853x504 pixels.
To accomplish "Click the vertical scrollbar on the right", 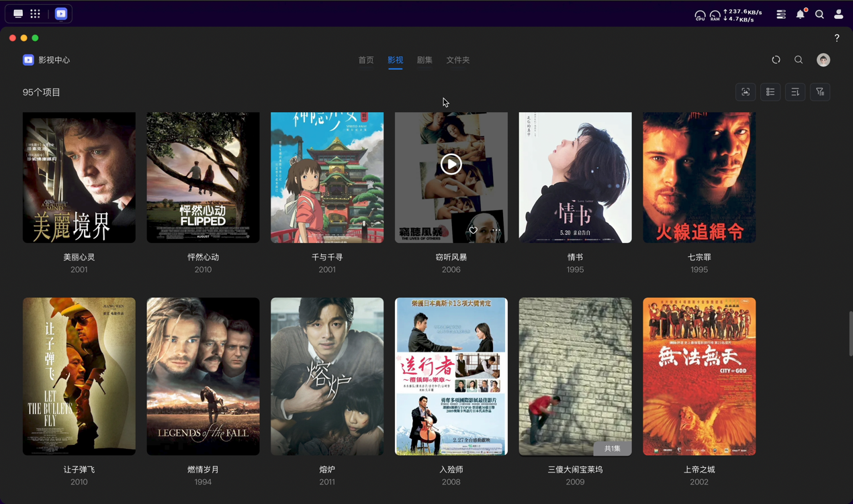I will click(x=850, y=334).
